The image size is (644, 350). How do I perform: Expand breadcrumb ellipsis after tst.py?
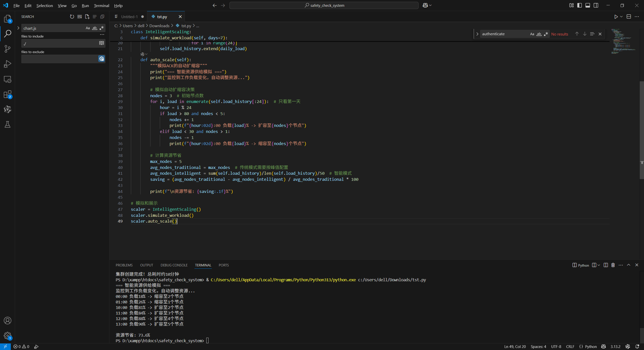pyautogui.click(x=198, y=26)
